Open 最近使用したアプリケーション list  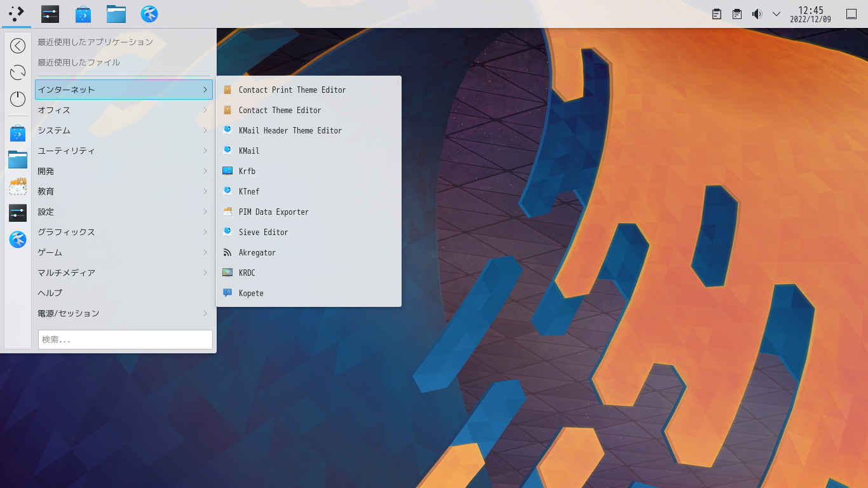point(124,42)
